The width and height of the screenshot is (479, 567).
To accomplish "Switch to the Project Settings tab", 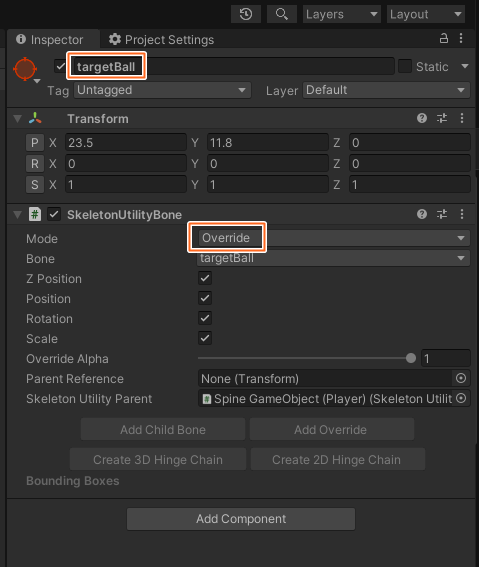I will (x=162, y=39).
